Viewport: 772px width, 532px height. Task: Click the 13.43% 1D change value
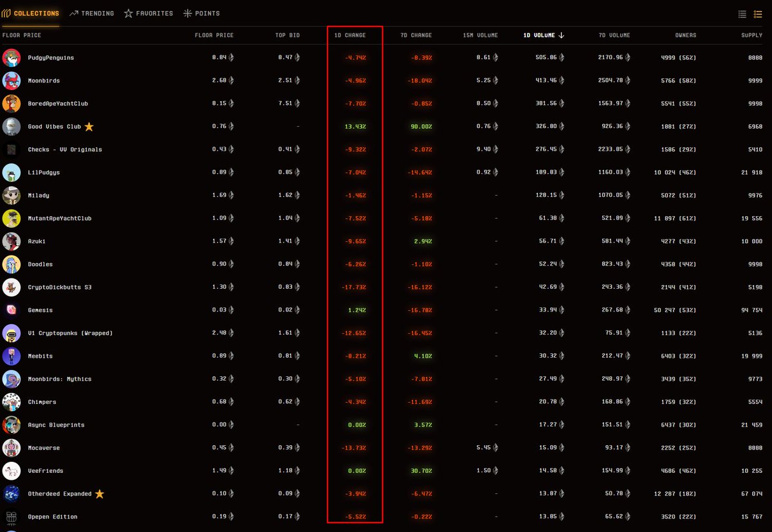coord(355,127)
